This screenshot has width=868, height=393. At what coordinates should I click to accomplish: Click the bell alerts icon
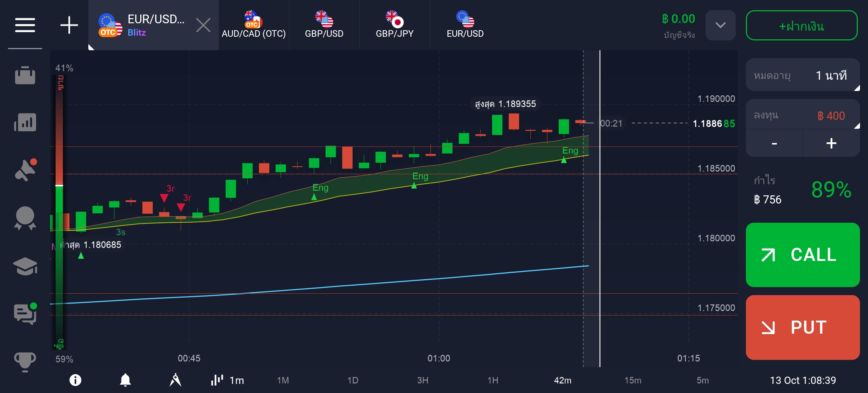[125, 380]
